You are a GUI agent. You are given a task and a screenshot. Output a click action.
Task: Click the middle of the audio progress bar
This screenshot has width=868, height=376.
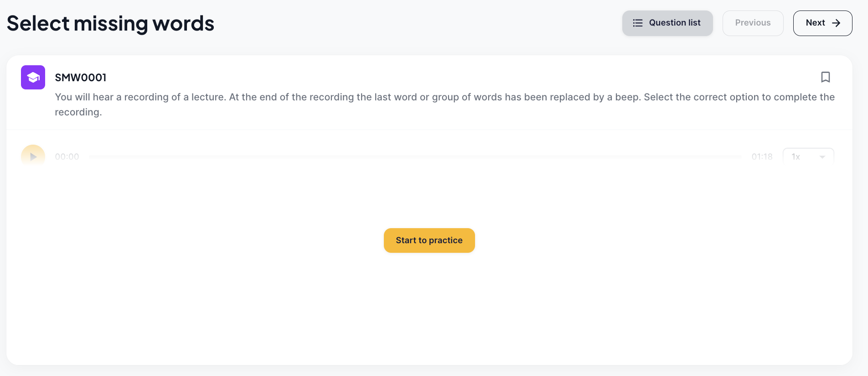415,157
